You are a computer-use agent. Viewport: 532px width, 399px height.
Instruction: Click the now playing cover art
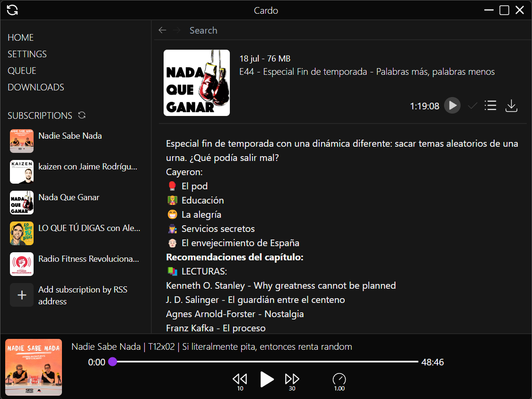(34, 367)
